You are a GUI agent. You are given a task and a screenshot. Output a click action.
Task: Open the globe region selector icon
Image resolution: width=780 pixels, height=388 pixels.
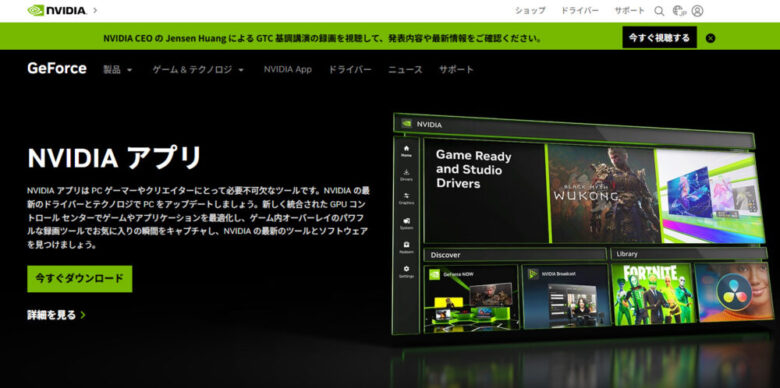679,11
